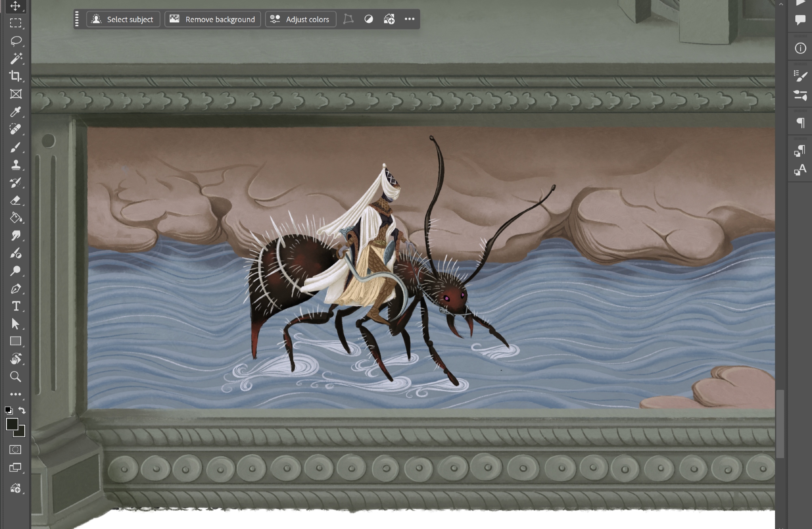Select the Eyedropper tool

point(15,111)
